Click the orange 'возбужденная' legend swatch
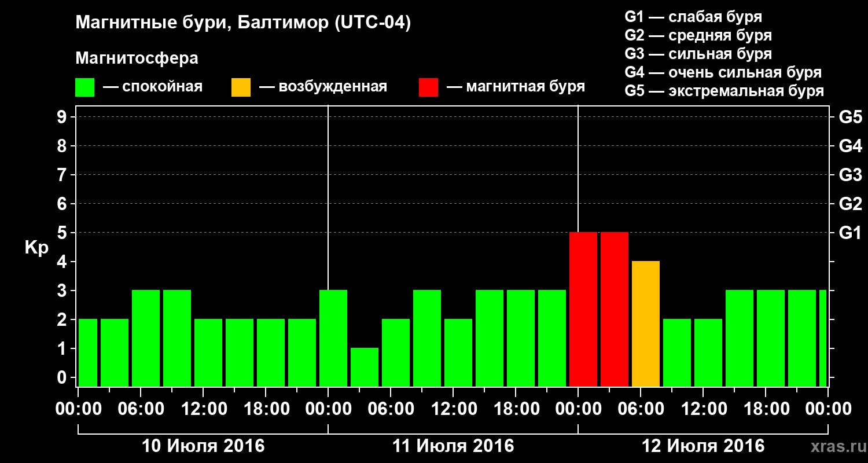868x463 pixels. click(241, 87)
